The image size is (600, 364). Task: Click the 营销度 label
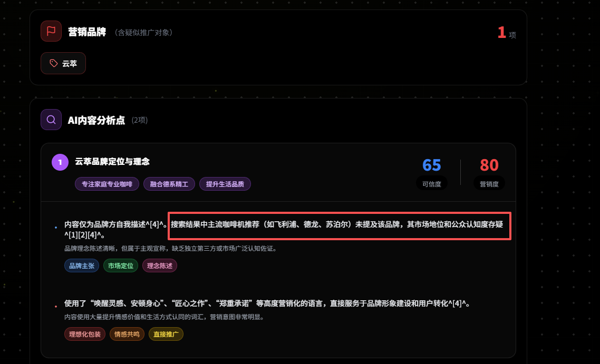tap(489, 184)
